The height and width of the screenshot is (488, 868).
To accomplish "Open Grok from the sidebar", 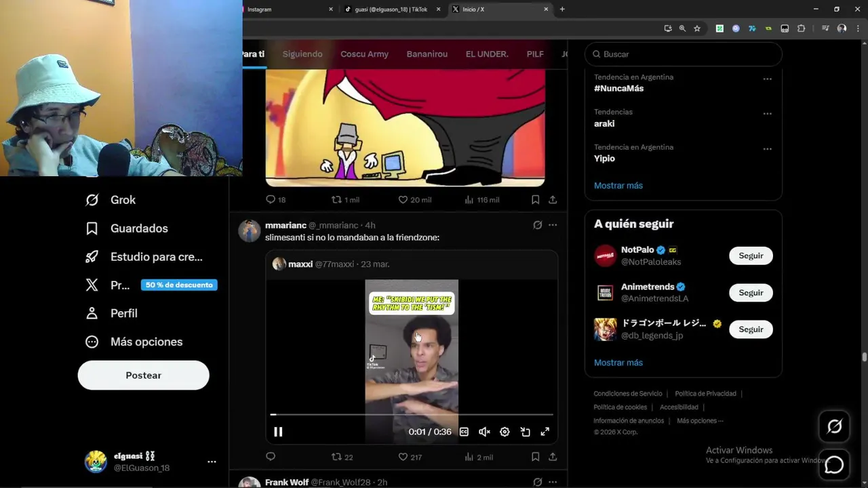I will (110, 200).
